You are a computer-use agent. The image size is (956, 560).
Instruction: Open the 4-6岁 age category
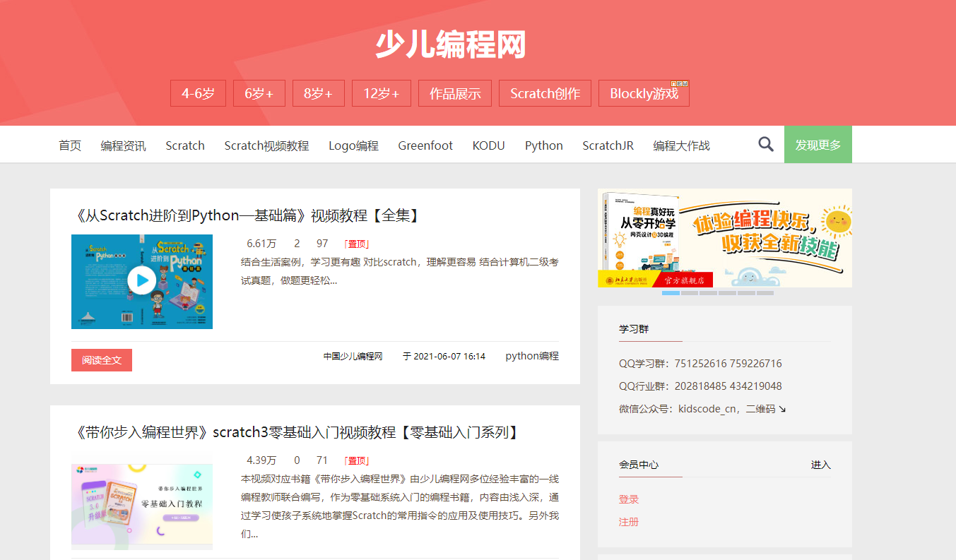pos(198,93)
